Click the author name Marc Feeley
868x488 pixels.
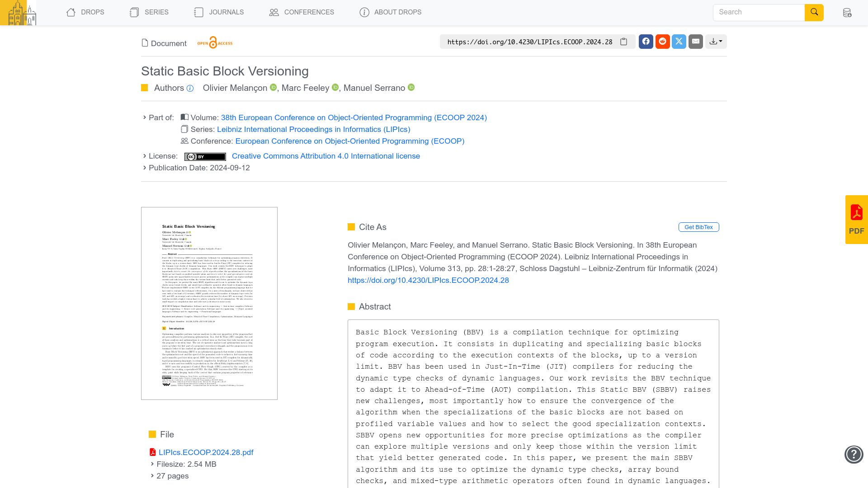(306, 88)
